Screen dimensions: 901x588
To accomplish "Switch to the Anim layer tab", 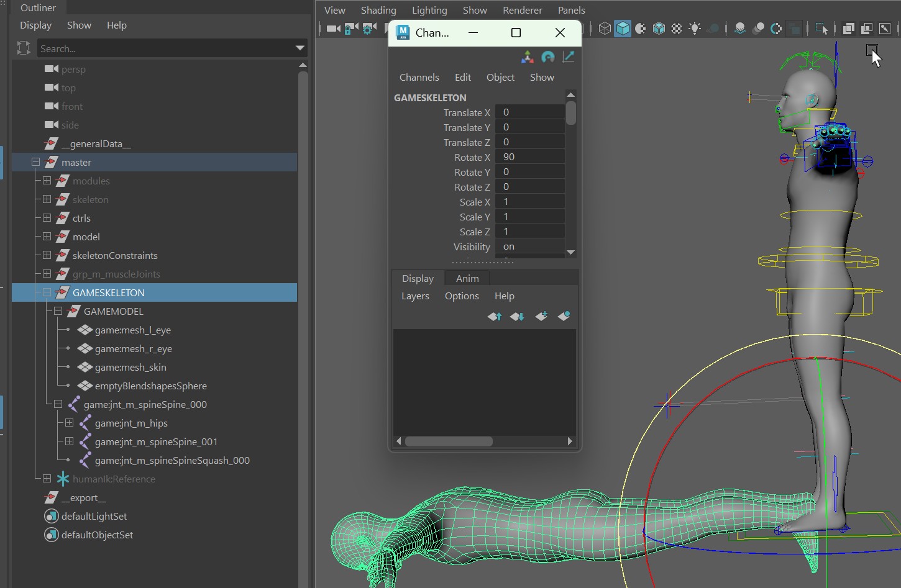I will click(467, 278).
